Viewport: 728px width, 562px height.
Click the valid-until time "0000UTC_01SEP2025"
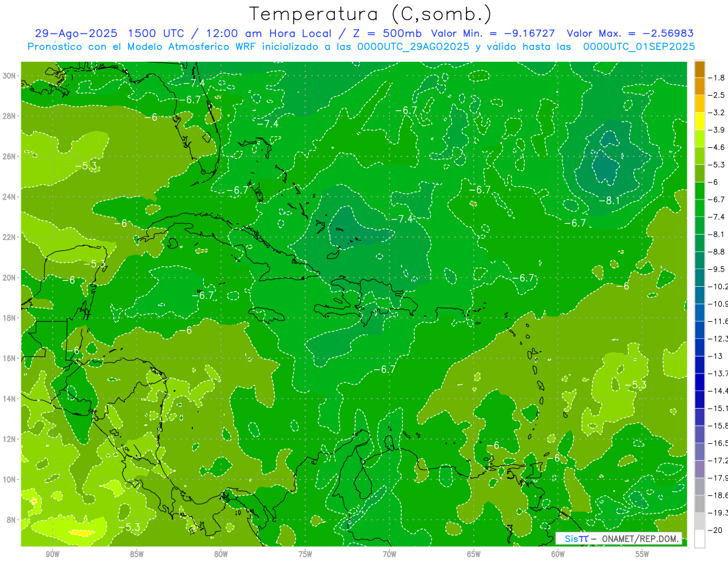(639, 47)
